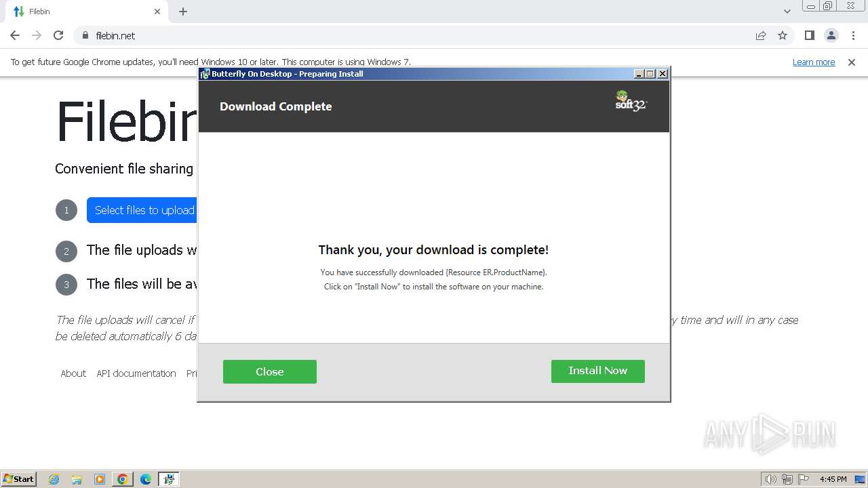Screen dimensions: 868x488
Task: Open Microsoft Edge from the taskbar
Action: pos(146,479)
